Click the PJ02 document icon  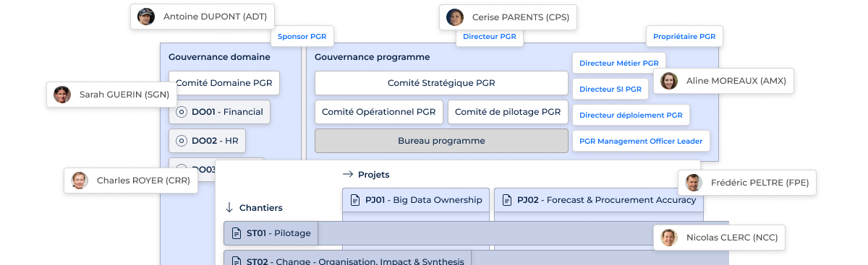click(506, 200)
